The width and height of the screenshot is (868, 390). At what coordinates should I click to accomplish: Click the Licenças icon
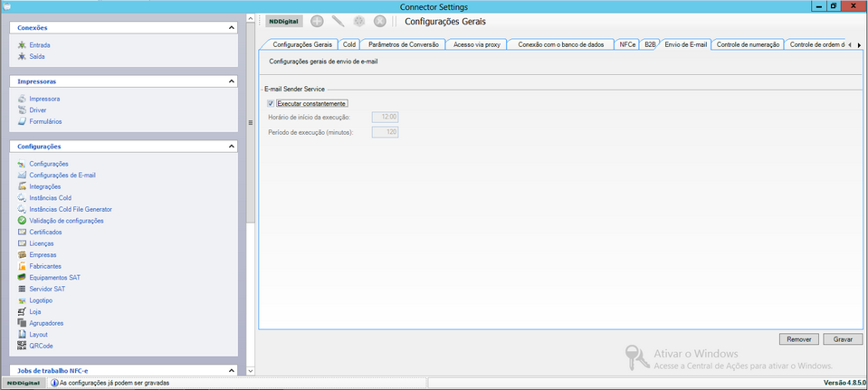click(22, 243)
